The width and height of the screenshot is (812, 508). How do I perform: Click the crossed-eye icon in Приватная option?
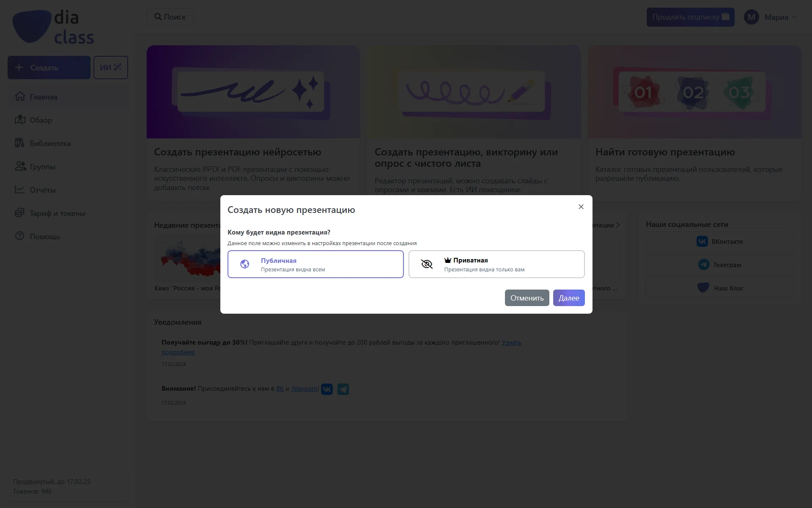pos(427,265)
